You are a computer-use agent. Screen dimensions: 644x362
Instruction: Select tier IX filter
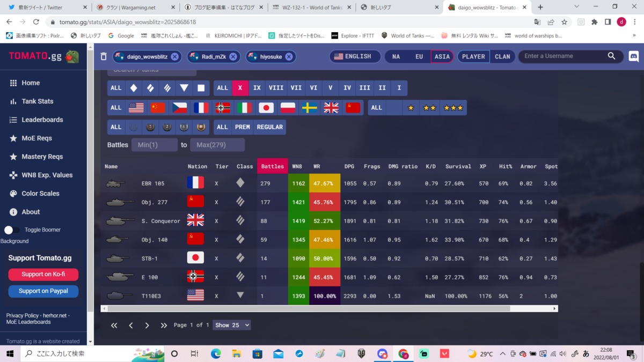tap(257, 88)
